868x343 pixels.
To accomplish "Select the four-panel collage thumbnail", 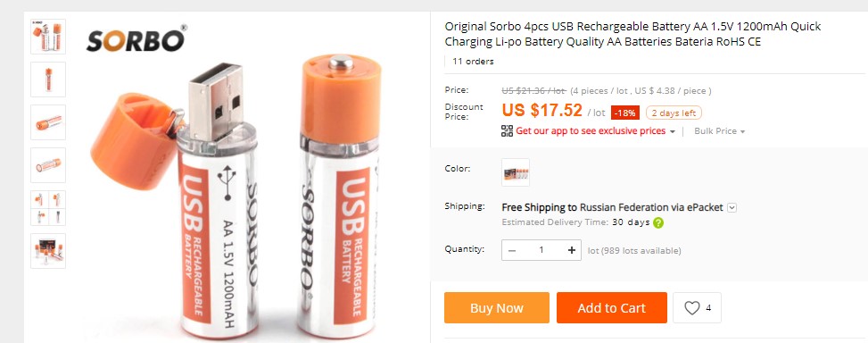I will tap(48, 208).
